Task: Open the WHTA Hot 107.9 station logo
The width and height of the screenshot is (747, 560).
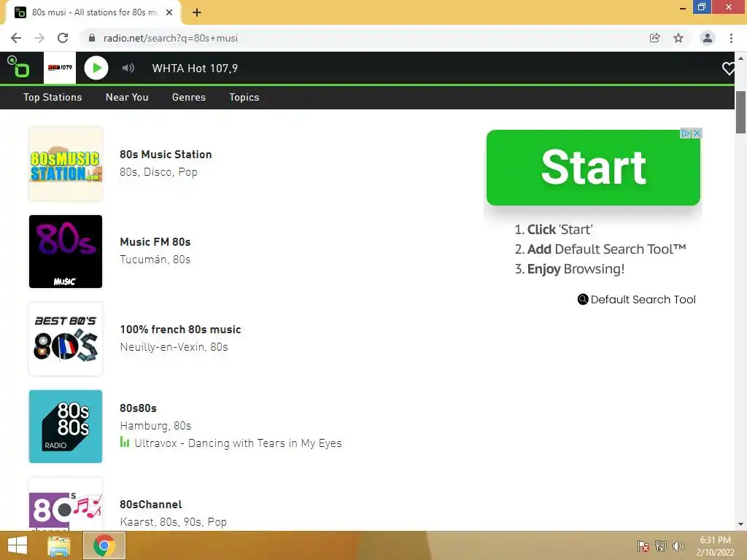Action: (60, 68)
